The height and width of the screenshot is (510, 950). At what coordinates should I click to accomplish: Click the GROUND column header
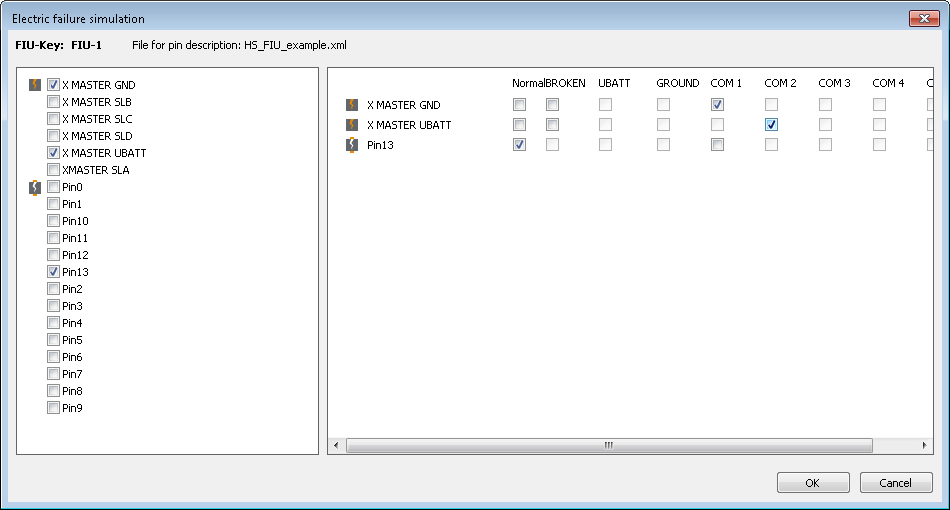pyautogui.click(x=677, y=83)
